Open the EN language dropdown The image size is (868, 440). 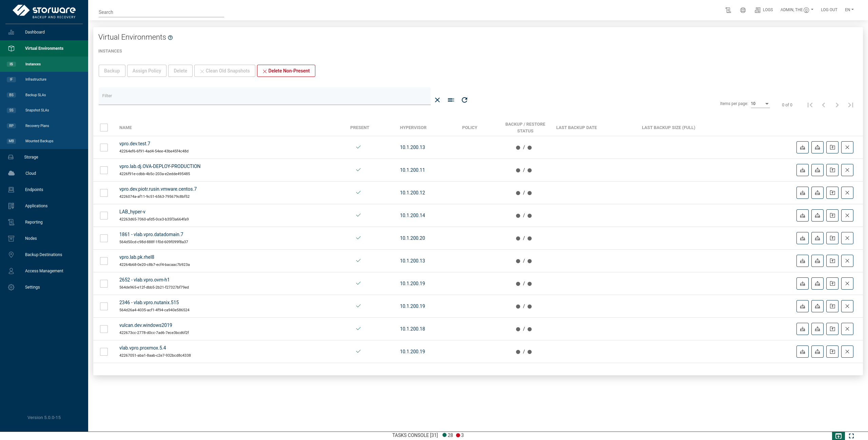point(849,10)
